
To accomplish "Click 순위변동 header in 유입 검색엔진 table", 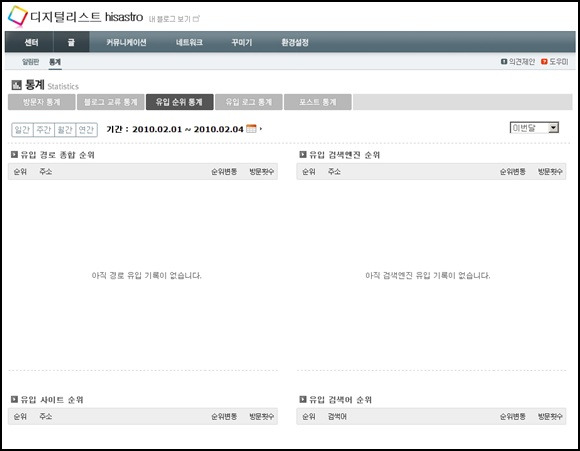I will point(512,172).
